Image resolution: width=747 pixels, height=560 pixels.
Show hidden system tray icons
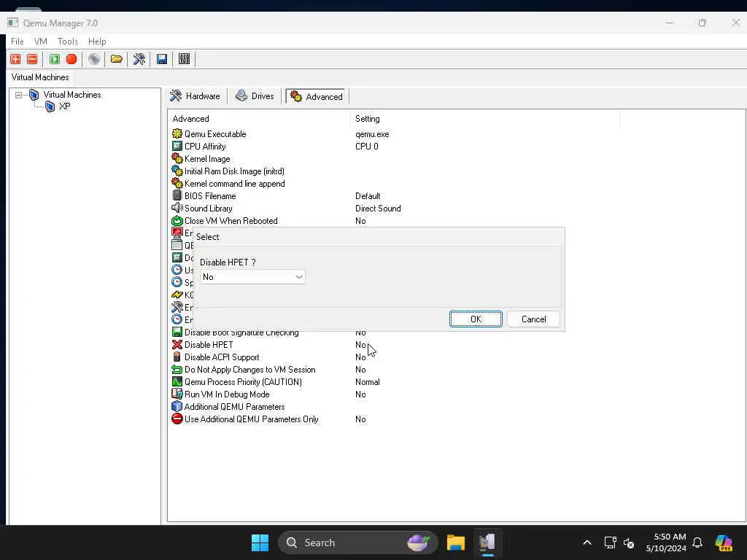click(x=587, y=542)
